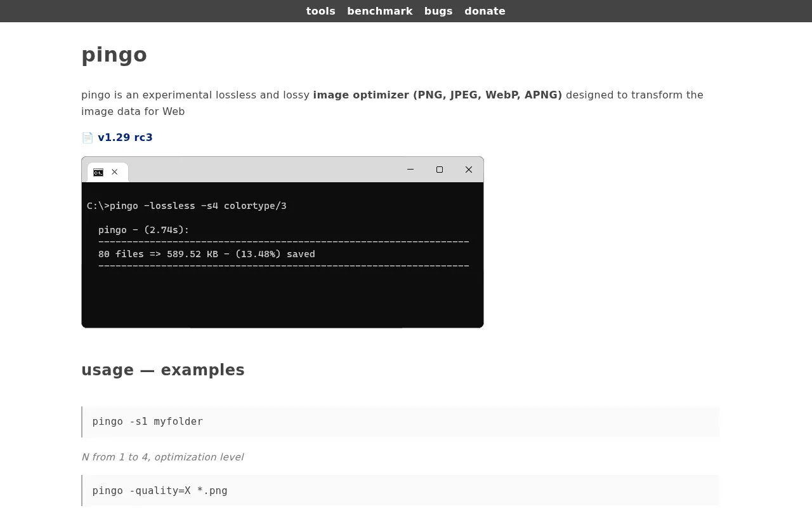The height and width of the screenshot is (508, 812).
Task: Close the terminal tab in the screenshot image
Action: point(114,172)
